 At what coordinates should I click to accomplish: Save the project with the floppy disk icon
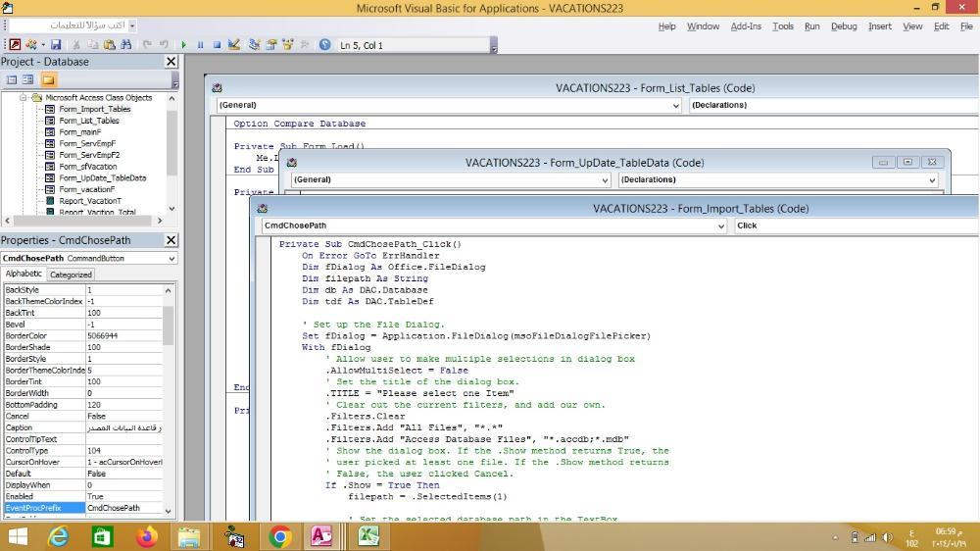(x=56, y=44)
